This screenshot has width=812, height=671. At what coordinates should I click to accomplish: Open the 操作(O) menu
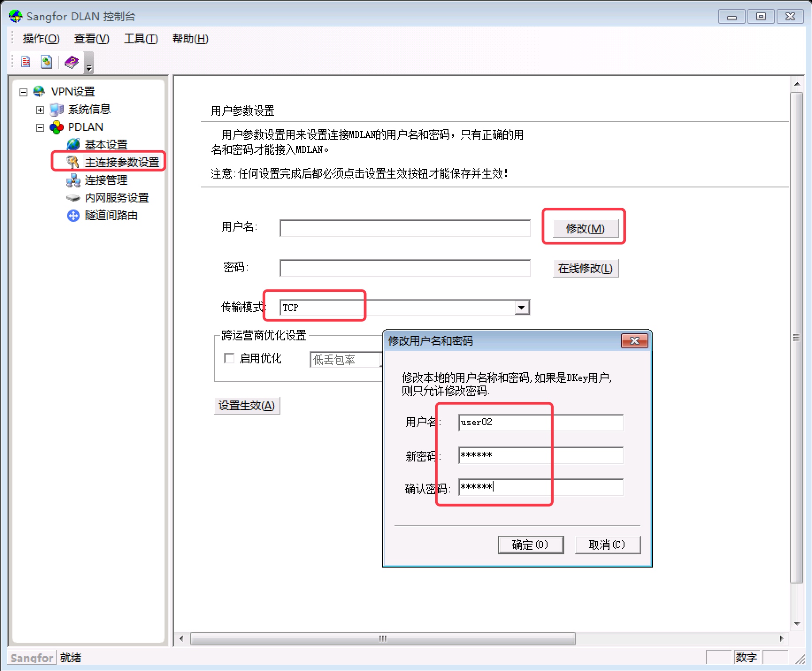pyautogui.click(x=41, y=39)
